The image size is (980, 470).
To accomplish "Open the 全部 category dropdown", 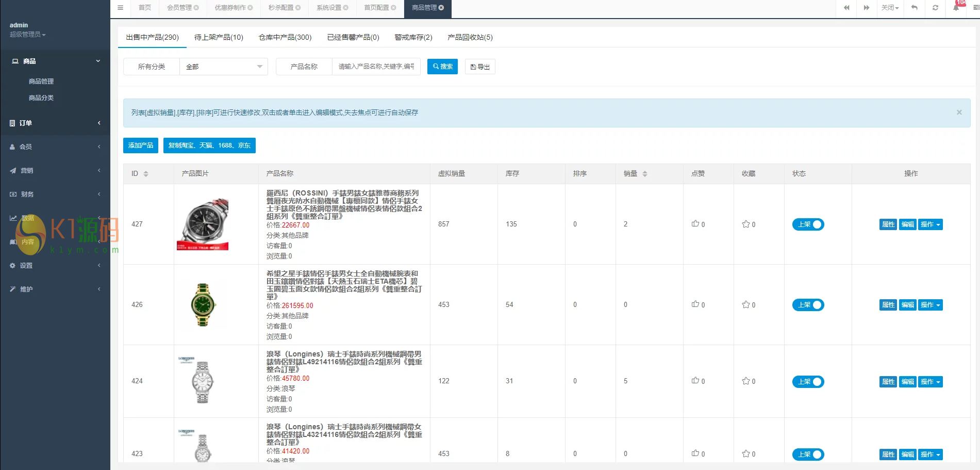I will [x=223, y=67].
